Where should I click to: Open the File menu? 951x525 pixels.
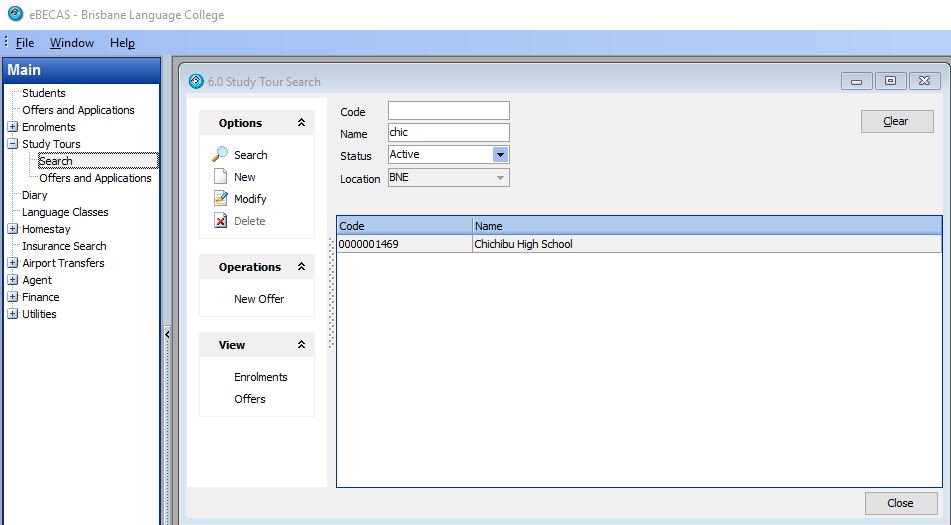25,43
